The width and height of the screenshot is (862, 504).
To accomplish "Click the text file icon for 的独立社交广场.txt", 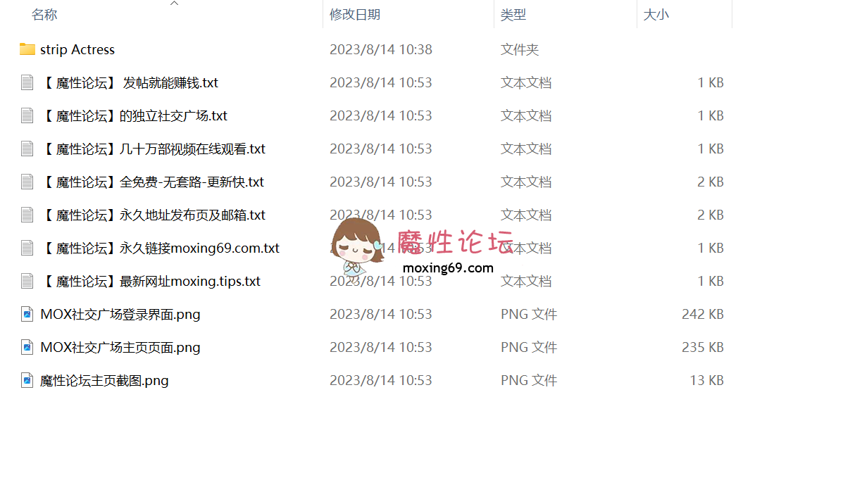I will coord(27,115).
